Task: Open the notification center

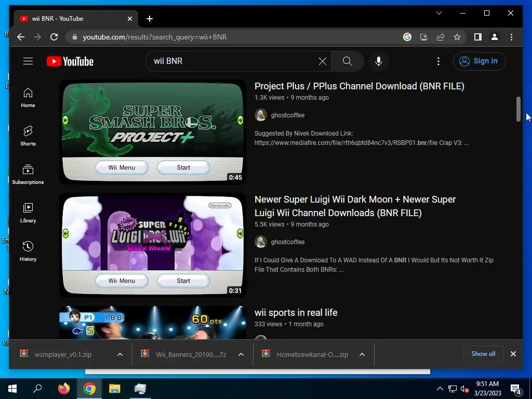Action: (516, 389)
